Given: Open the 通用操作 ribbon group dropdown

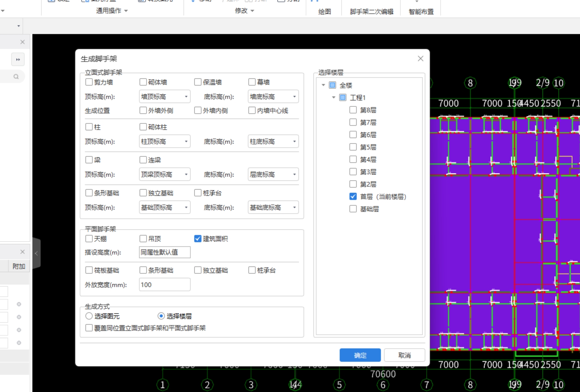Looking at the screenshot, I should pos(112,11).
